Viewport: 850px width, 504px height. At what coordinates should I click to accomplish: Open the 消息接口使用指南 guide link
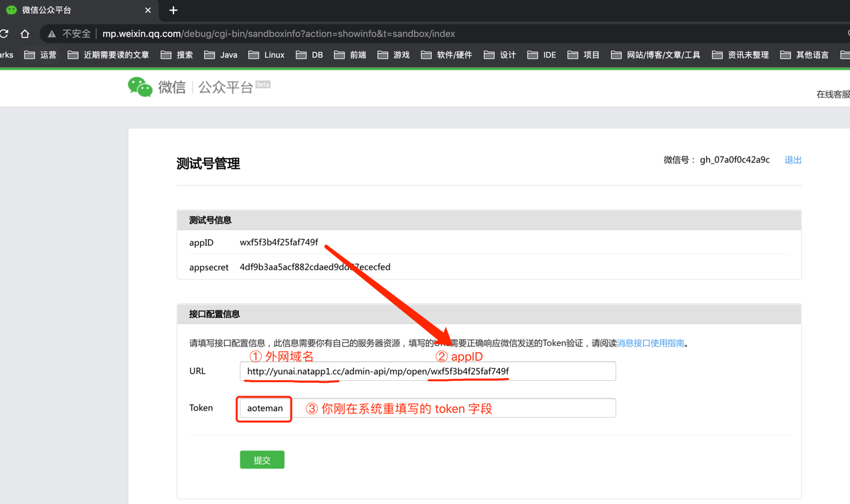pos(649,342)
